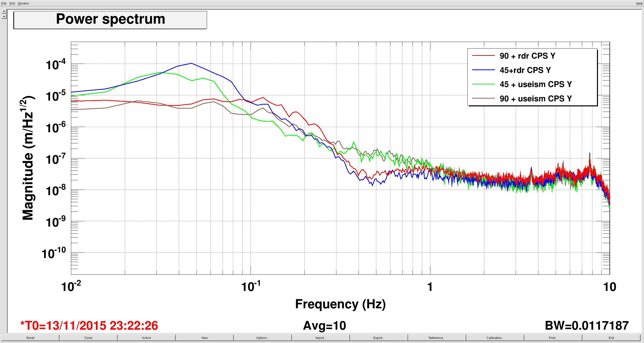Click the 10^-1 x-axis tick label
Image resolution: width=644 pixels, height=343 pixels.
[251, 286]
